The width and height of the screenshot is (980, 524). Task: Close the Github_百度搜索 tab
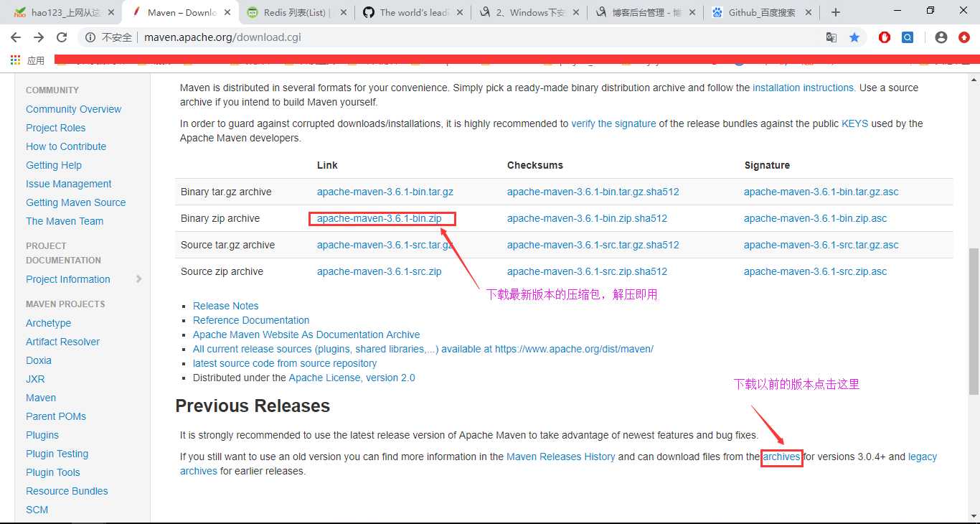click(807, 12)
